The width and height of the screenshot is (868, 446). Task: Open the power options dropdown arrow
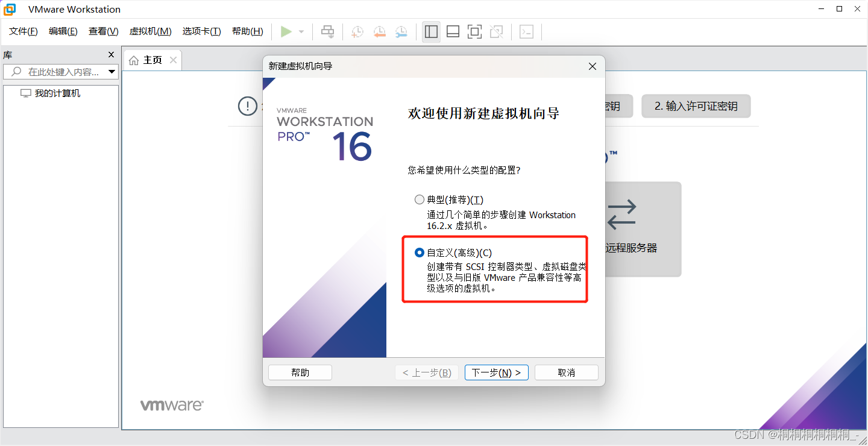[x=301, y=32]
